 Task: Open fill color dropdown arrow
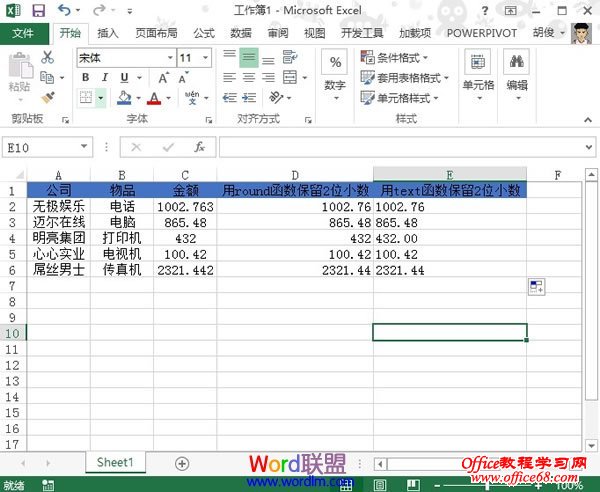tap(139, 98)
